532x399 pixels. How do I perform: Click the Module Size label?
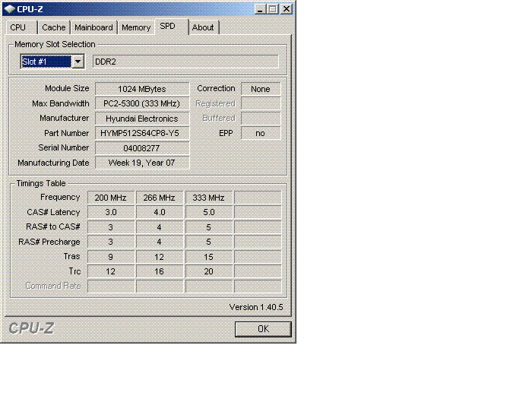(x=67, y=88)
